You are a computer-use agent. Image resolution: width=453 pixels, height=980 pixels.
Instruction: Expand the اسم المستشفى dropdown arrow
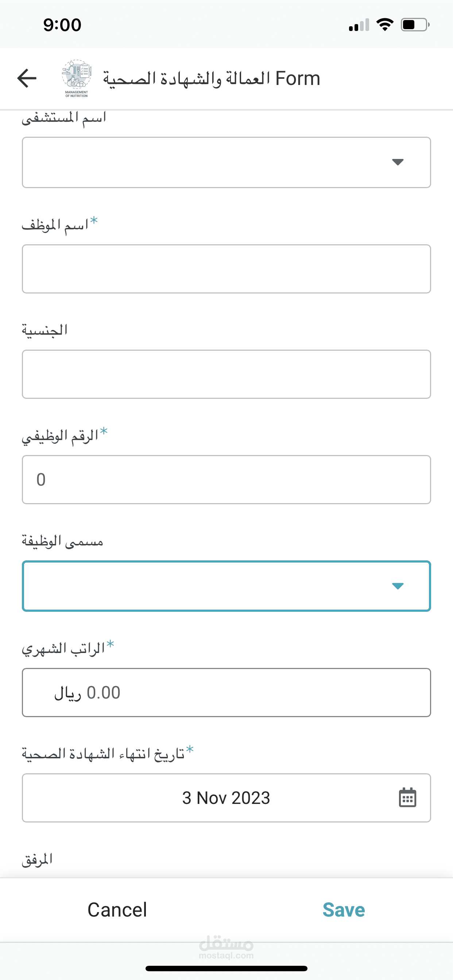point(398,163)
